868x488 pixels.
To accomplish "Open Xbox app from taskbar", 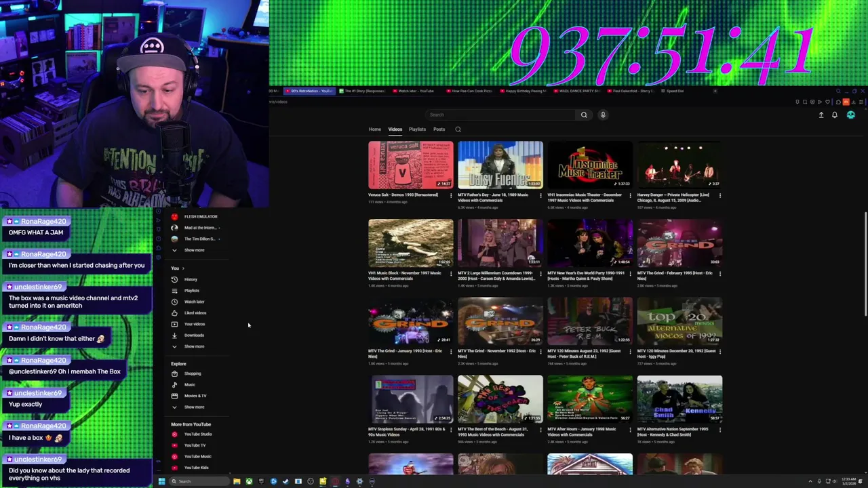I will pyautogui.click(x=249, y=481).
